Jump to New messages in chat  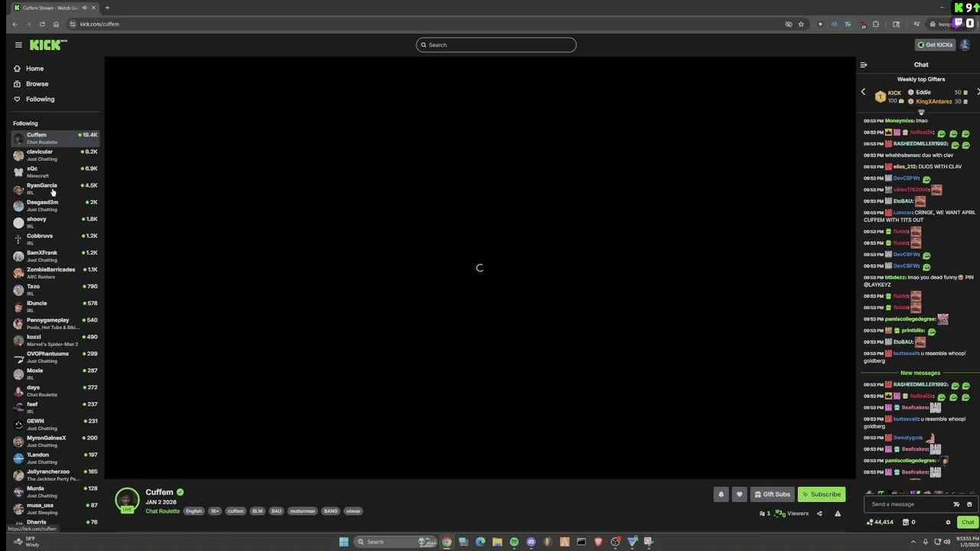click(920, 373)
